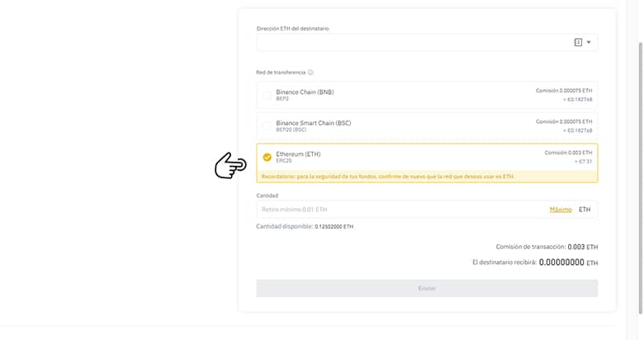Click the Máximo link to fill max amount
The height and width of the screenshot is (340, 644).
561,210
